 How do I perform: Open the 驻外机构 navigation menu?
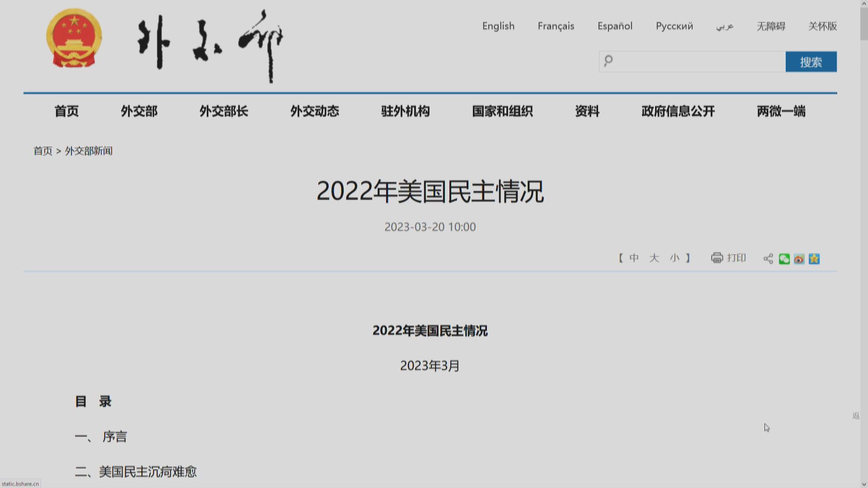[x=406, y=112]
